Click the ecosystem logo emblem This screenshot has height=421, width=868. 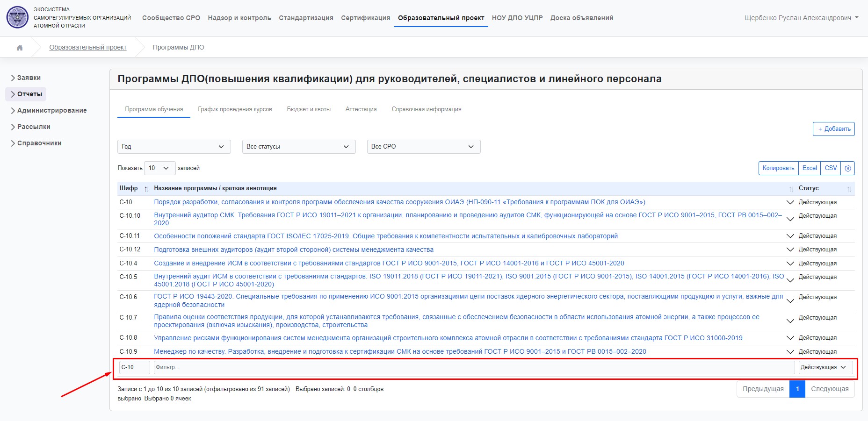pyautogui.click(x=17, y=18)
